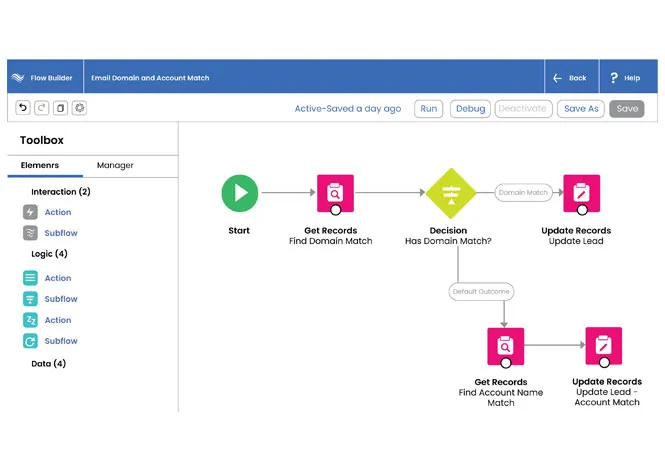Select the yellow Decision diamond node

point(449,193)
